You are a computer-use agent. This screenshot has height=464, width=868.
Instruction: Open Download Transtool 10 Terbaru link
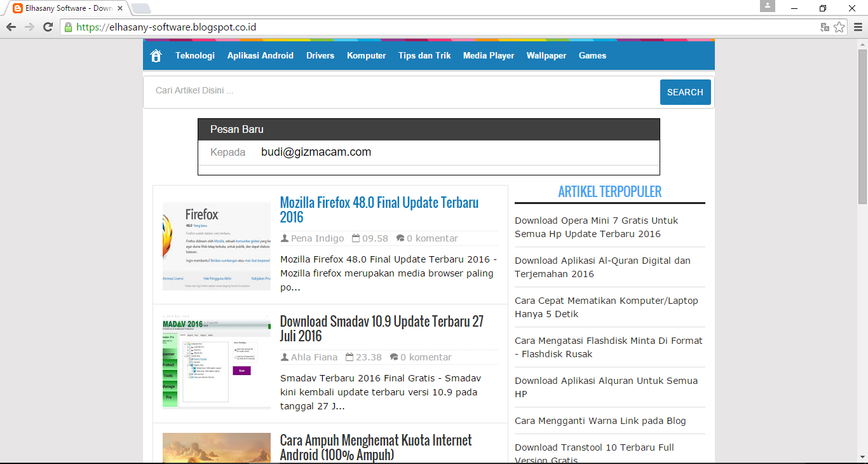tap(594, 454)
